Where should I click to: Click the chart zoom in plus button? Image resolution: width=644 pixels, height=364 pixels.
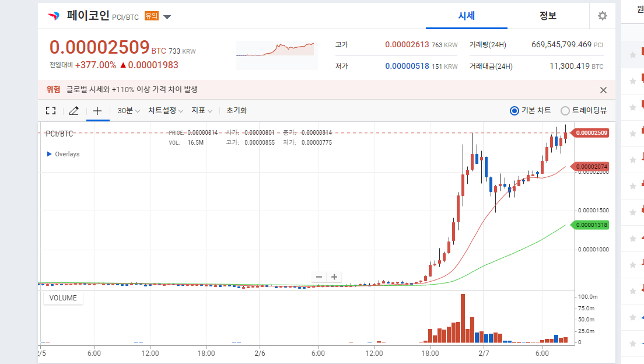point(334,277)
